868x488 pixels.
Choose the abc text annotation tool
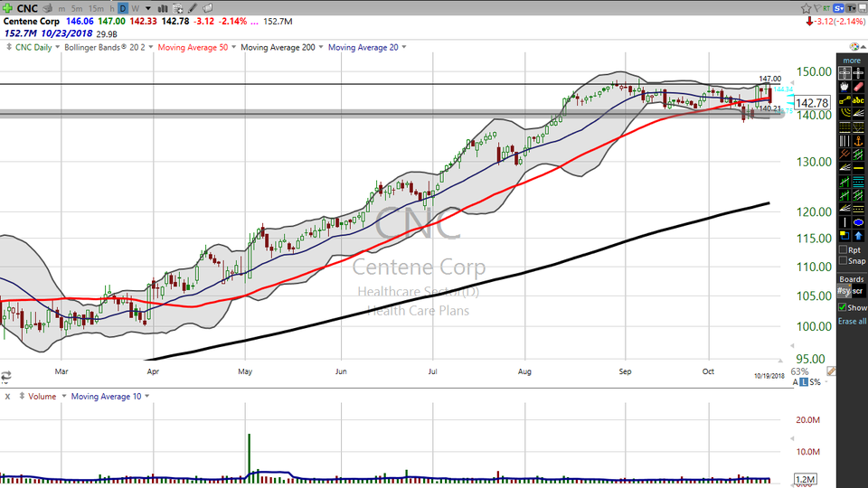click(858, 100)
